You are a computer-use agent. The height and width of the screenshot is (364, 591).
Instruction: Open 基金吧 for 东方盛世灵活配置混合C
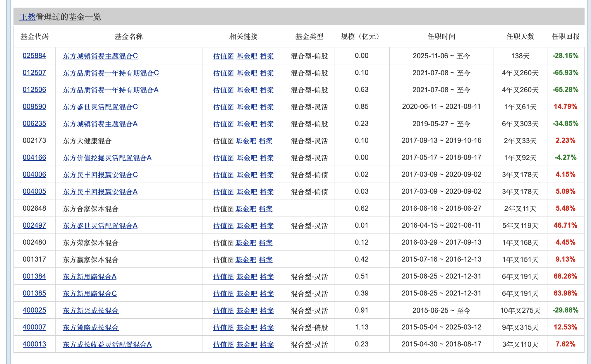tap(247, 107)
